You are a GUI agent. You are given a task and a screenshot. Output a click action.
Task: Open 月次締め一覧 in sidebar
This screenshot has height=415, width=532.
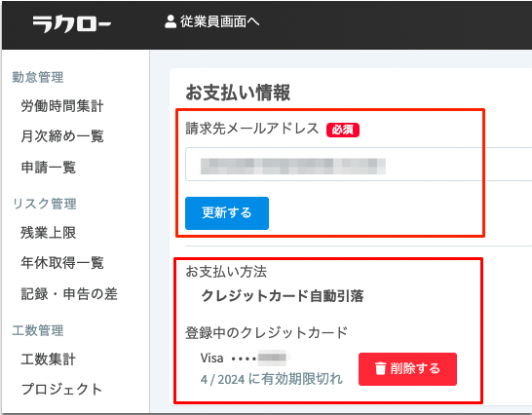click(62, 136)
